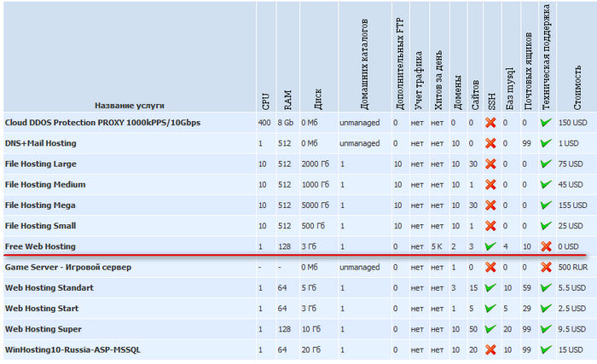Select File Hosting Medium service name
The height and width of the screenshot is (364, 597).
pyautogui.click(x=45, y=185)
